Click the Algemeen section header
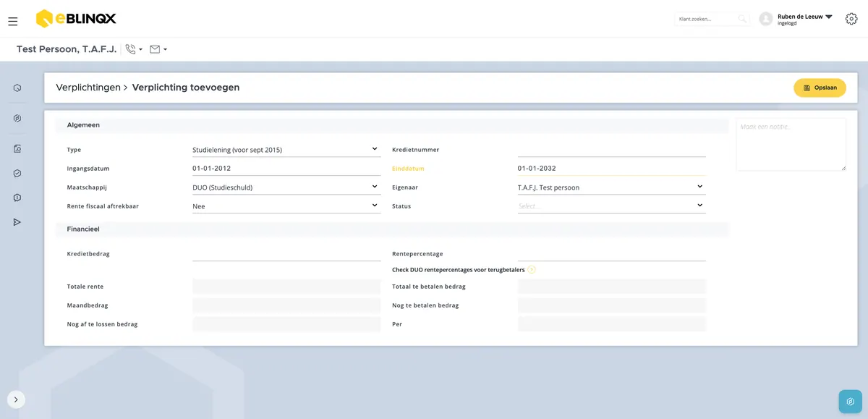This screenshot has height=419, width=868. 392,125
